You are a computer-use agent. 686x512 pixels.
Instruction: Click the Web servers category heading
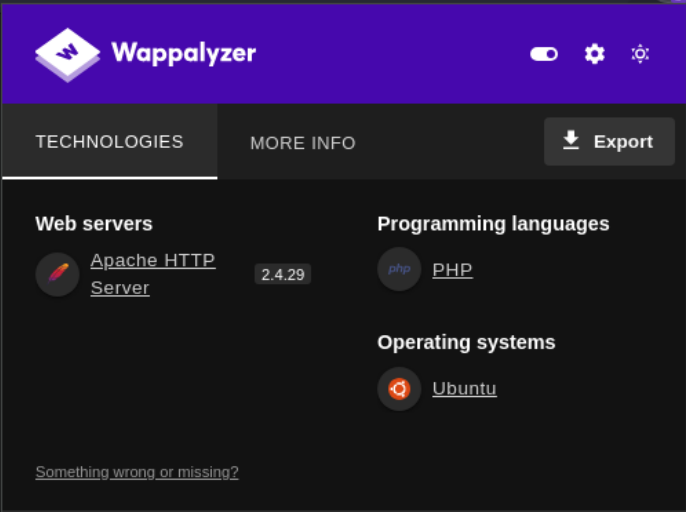coord(94,224)
